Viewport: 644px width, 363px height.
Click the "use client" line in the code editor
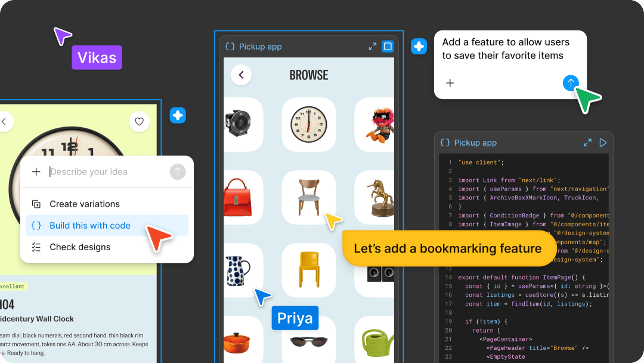(x=481, y=162)
